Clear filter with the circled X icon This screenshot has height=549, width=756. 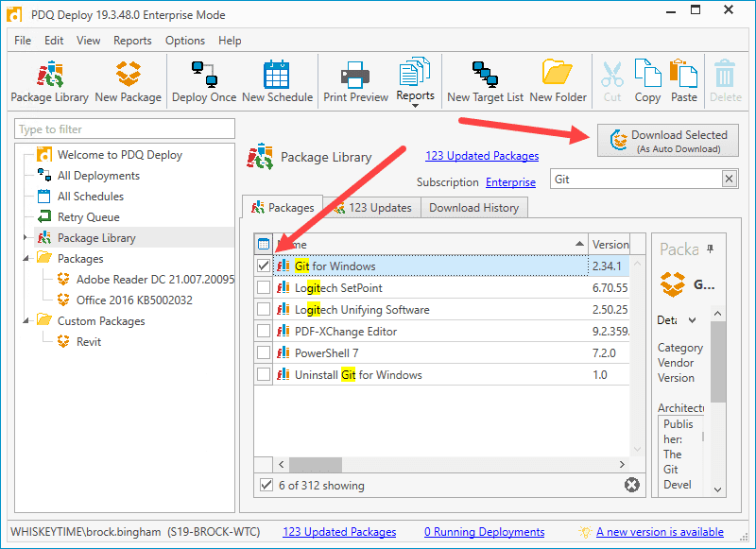point(631,485)
